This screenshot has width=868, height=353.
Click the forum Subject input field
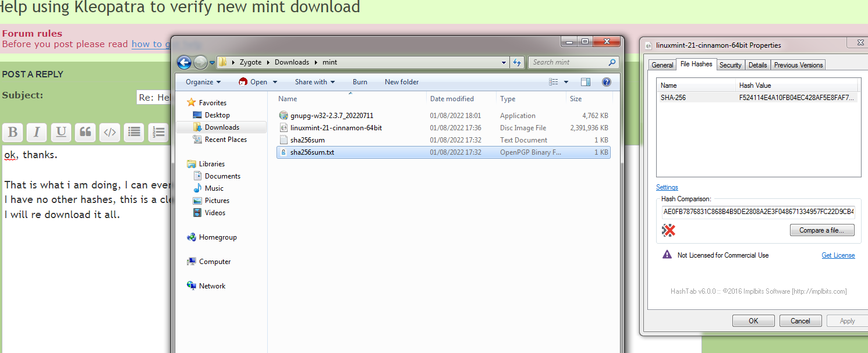[154, 97]
